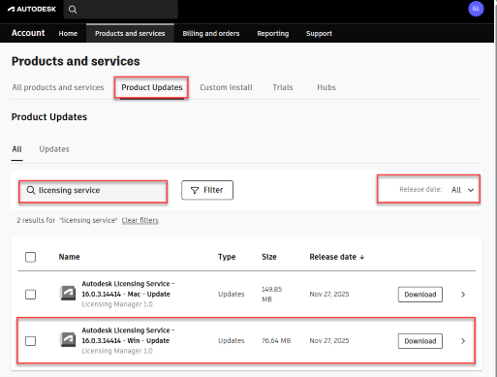Click into the licensing service search field
This screenshot has height=377, width=497.
pos(93,191)
